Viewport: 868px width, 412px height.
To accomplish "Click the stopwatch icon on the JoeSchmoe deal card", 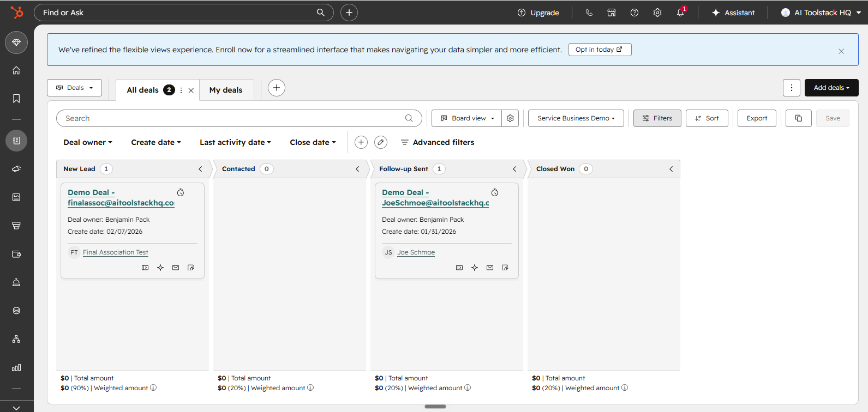I will [495, 192].
